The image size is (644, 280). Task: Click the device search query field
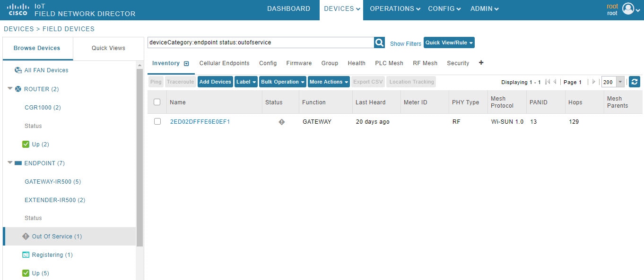click(x=261, y=42)
